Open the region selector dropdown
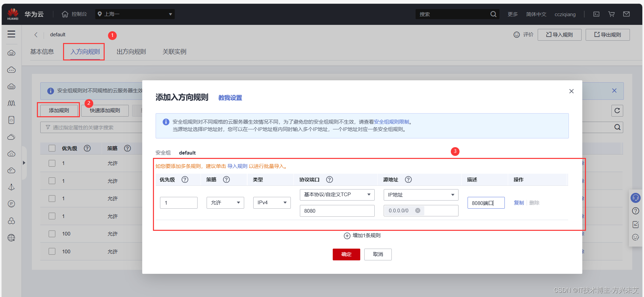This screenshot has height=297, width=644. (x=135, y=14)
